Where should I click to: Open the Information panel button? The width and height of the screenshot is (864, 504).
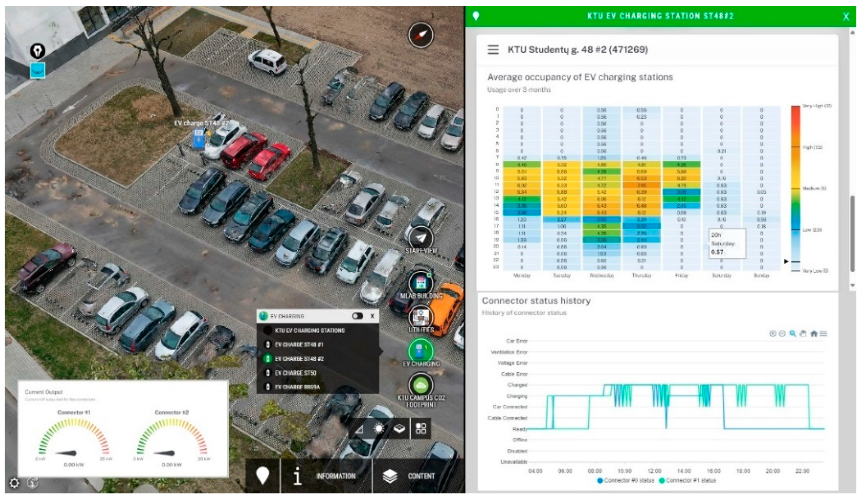pyautogui.click(x=326, y=476)
